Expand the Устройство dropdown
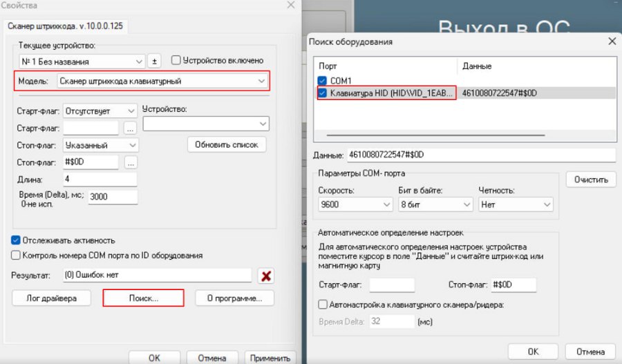 [206, 124]
